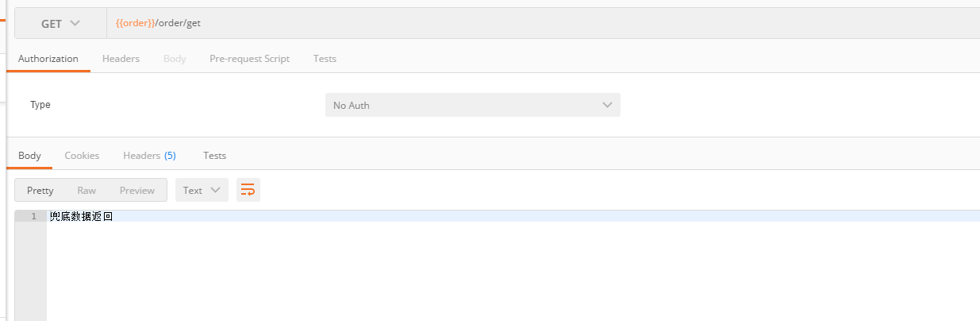Viewport: 980px width, 321px height.
Task: Open the request Headers tab
Action: [x=121, y=59]
